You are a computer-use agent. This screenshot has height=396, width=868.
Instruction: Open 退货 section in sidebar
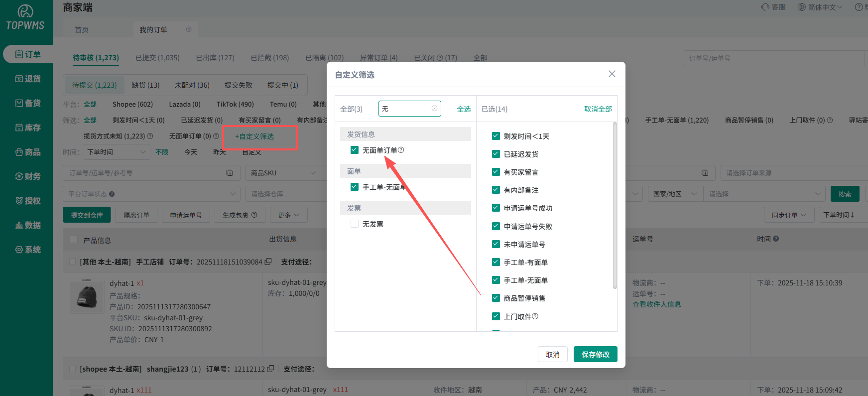pos(28,79)
